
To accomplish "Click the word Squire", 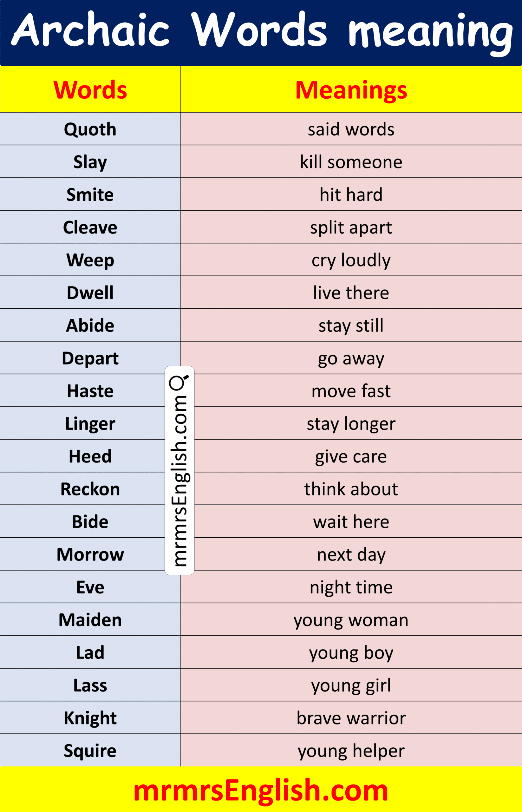I will 90,751.
